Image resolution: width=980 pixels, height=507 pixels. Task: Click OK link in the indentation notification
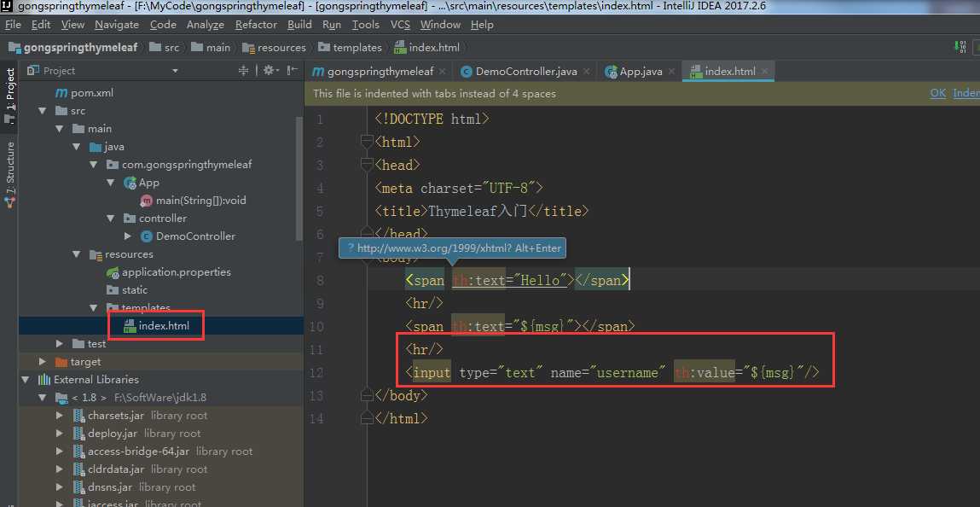point(937,93)
